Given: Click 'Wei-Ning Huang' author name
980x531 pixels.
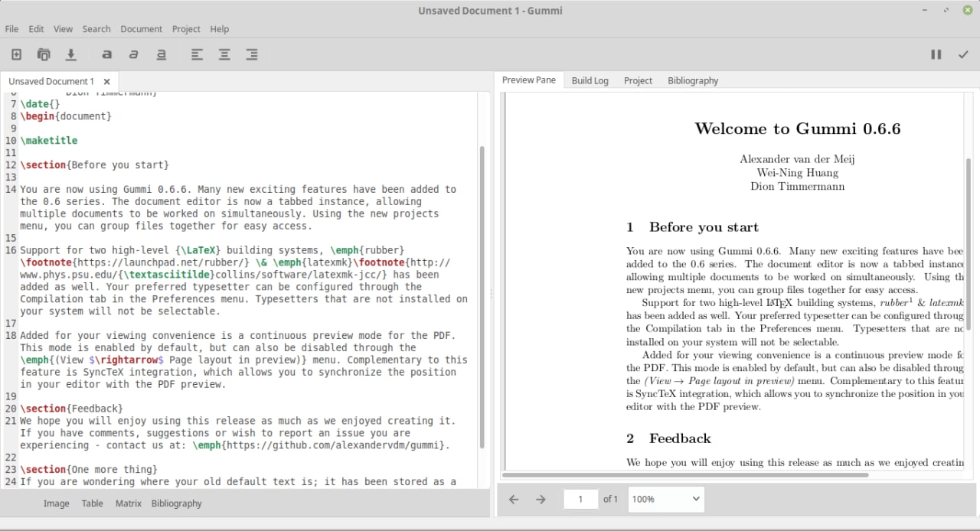Looking at the screenshot, I should tap(797, 172).
